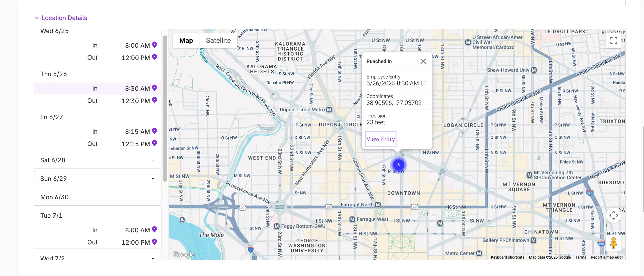Click Dupont Circle Metro station icon
This screenshot has width=644, height=276.
click(x=329, y=110)
